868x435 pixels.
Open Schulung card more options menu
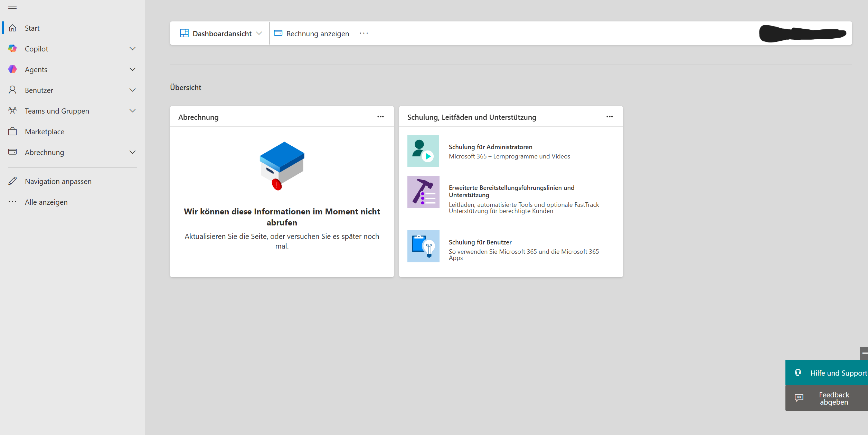610,117
